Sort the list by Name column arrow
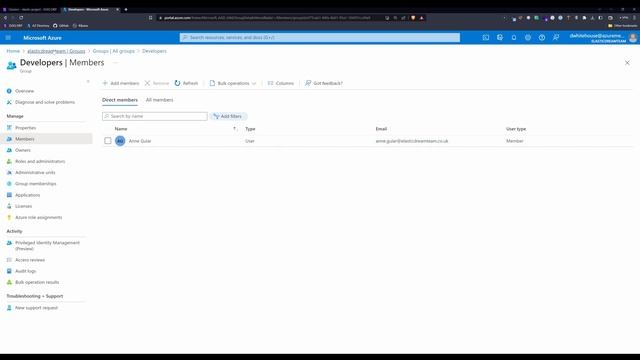 (235, 129)
